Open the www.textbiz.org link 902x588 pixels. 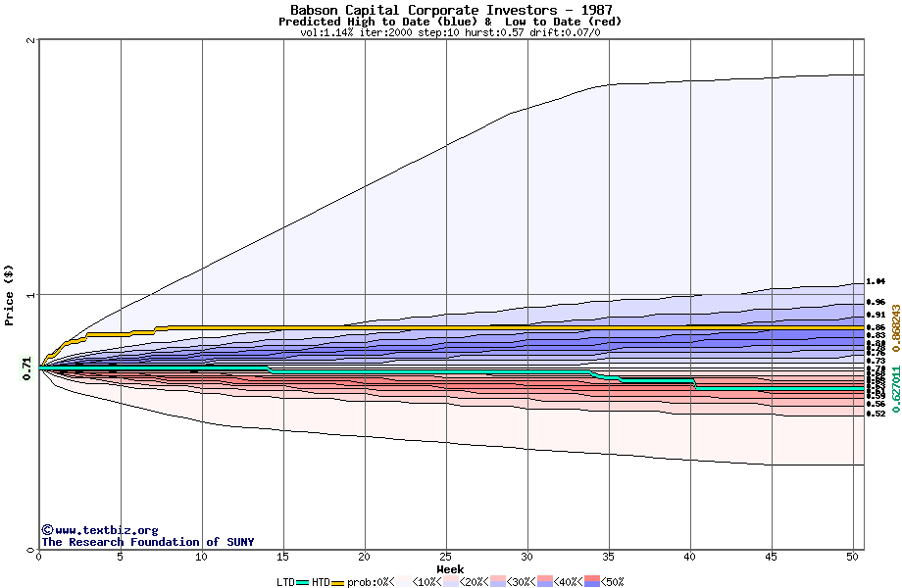pos(107,530)
